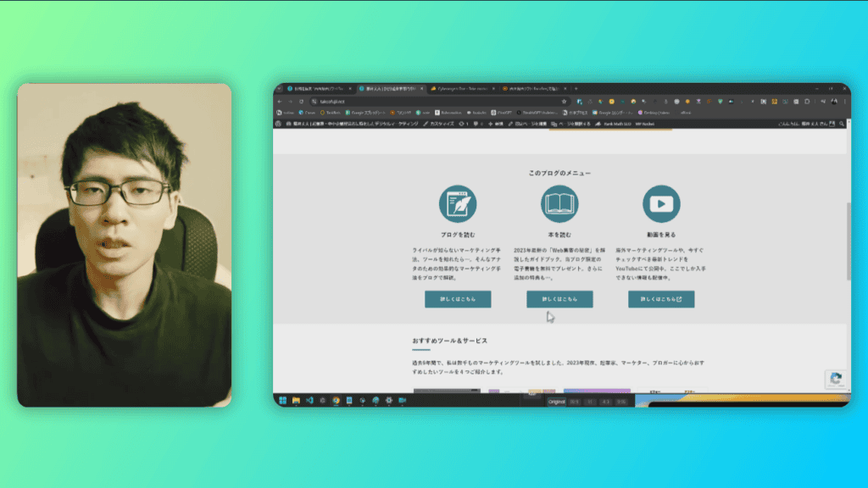Open the Windows Start menu
868x488 pixels.
pos(283,401)
